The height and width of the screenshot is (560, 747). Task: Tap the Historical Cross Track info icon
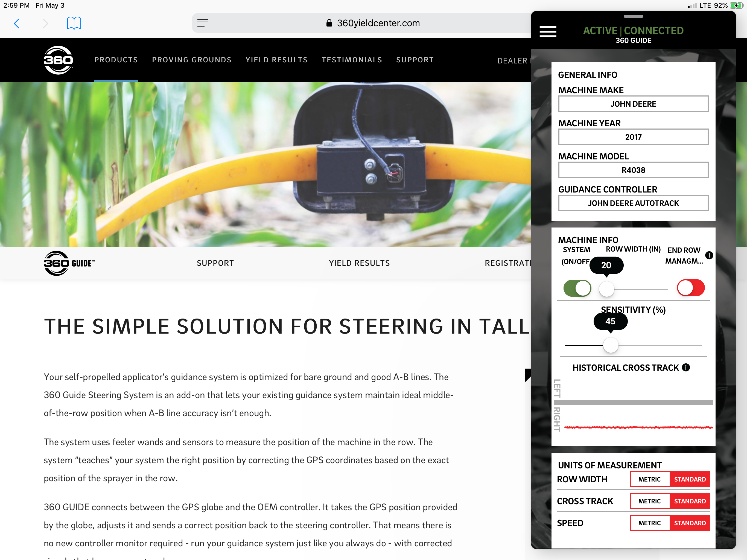686,367
